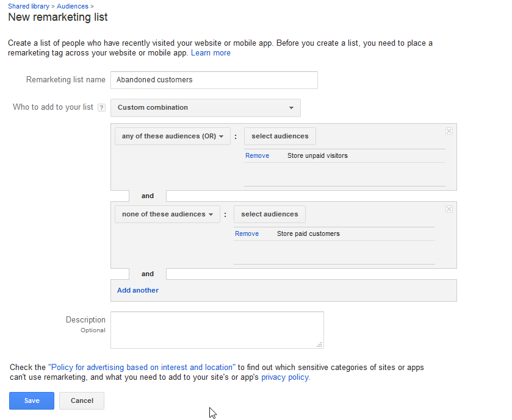Remove Store unpaid visitors audience
This screenshot has width=512, height=420.
click(x=257, y=156)
